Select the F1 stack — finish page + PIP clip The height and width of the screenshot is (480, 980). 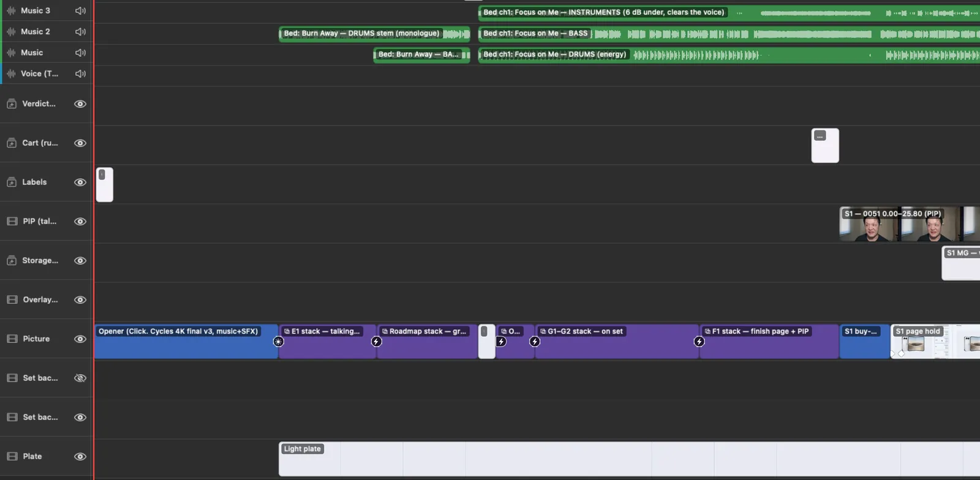tap(769, 342)
